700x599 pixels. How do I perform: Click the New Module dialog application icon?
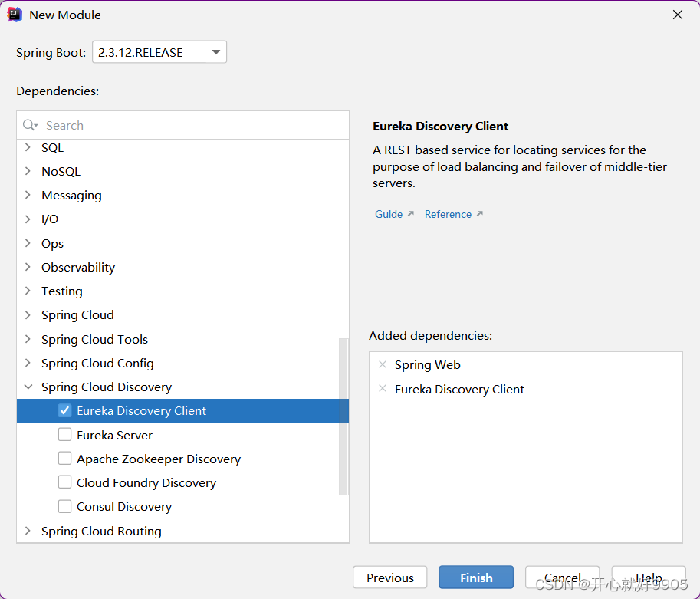click(x=15, y=14)
